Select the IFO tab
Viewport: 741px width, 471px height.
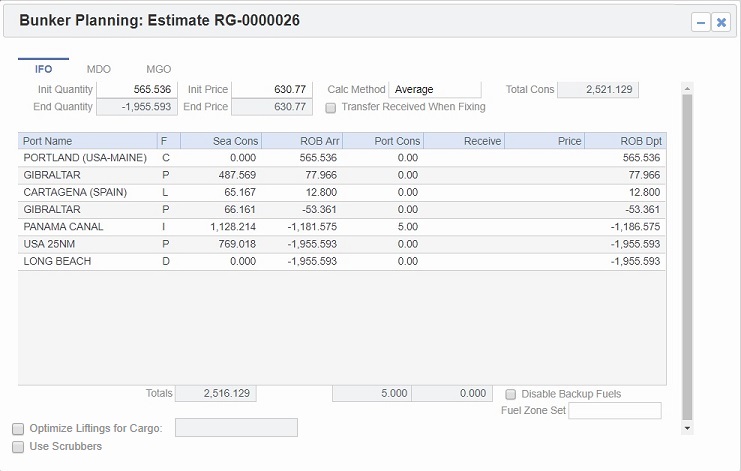[44, 69]
